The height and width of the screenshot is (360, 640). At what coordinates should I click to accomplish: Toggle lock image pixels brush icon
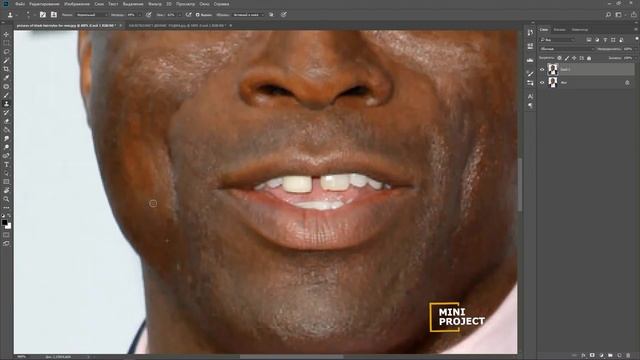point(567,58)
